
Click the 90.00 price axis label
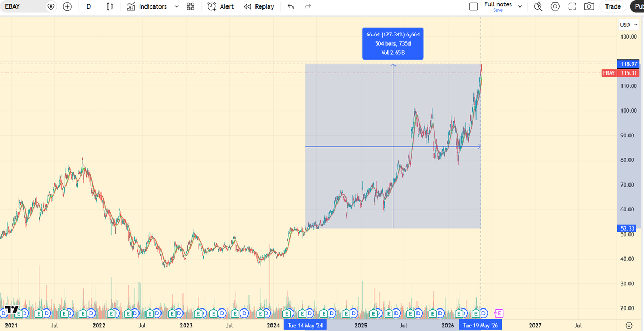pos(628,135)
